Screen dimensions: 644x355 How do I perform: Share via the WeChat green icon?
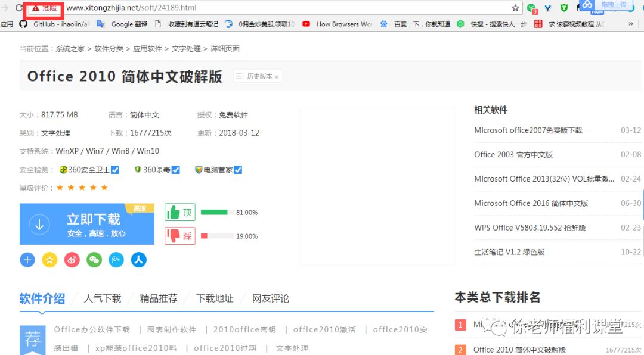pyautogui.click(x=94, y=260)
